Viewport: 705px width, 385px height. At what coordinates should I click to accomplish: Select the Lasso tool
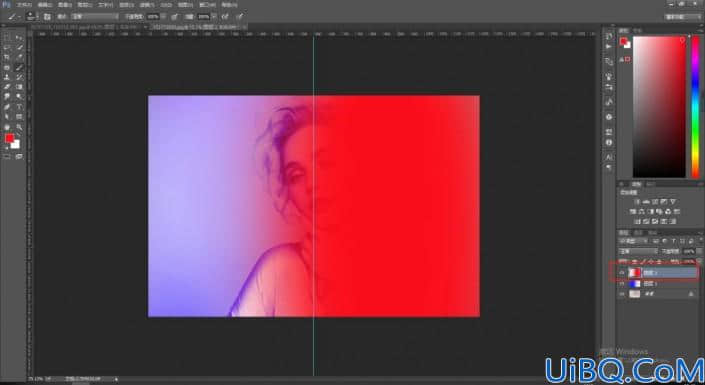[7, 48]
